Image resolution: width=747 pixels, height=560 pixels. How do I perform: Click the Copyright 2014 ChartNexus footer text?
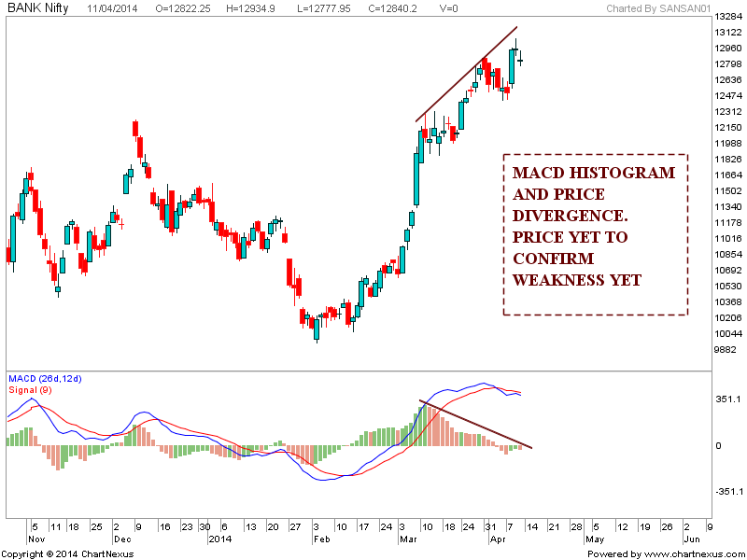coord(68,554)
